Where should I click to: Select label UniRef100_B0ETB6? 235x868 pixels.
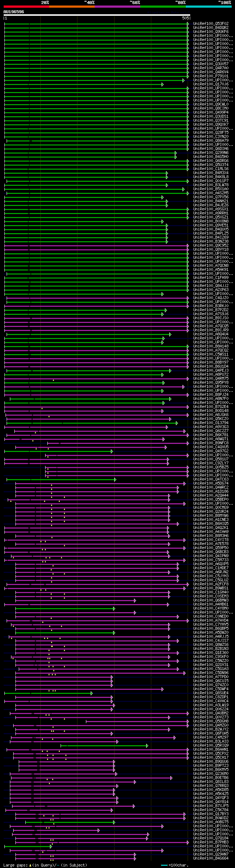point(211,778)
